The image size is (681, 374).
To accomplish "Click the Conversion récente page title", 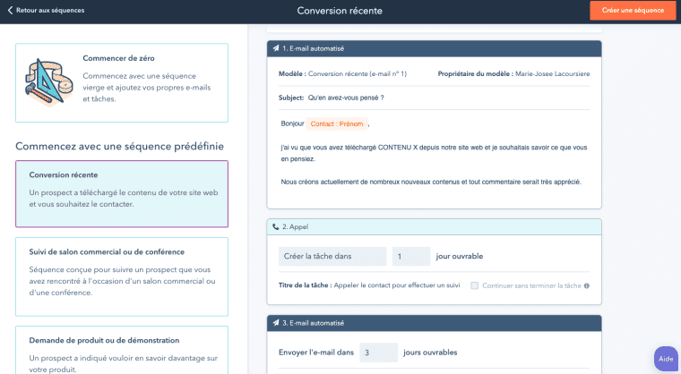I will click(x=340, y=11).
